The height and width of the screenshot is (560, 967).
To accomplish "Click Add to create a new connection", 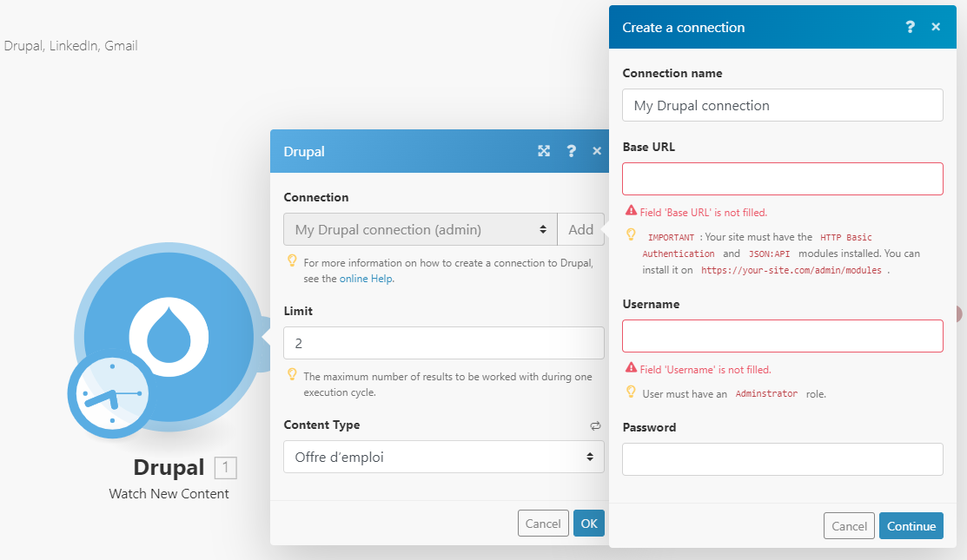I will click(x=580, y=229).
